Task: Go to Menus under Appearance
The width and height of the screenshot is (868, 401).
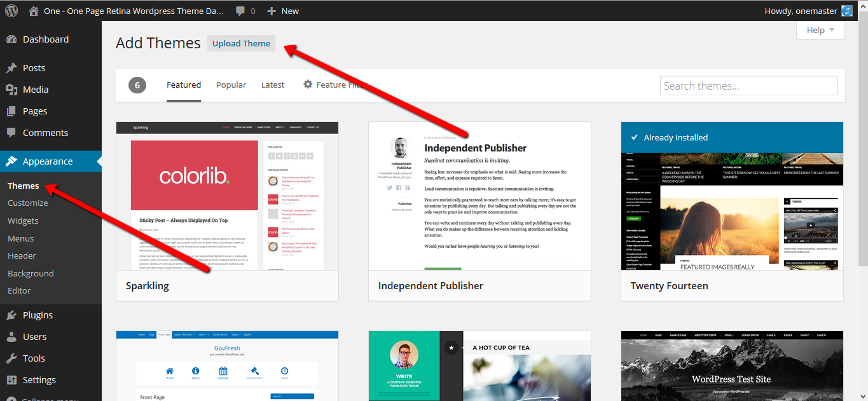Action: pos(21,238)
